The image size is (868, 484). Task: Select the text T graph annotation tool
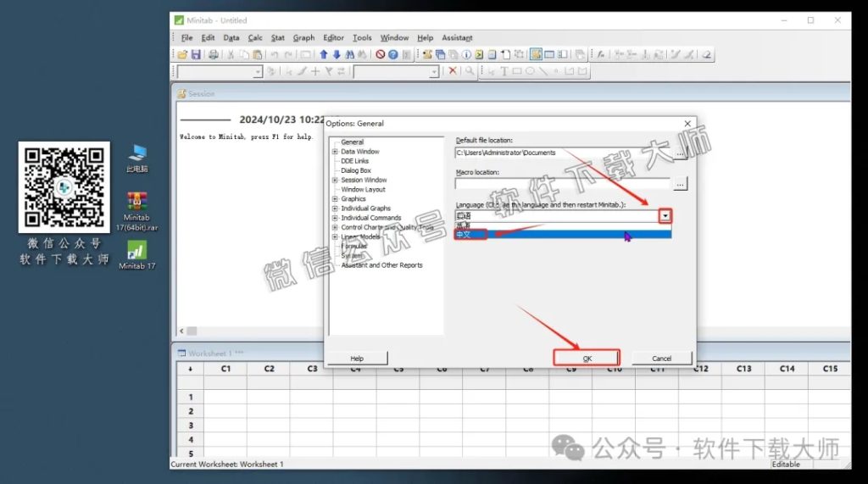pos(504,71)
